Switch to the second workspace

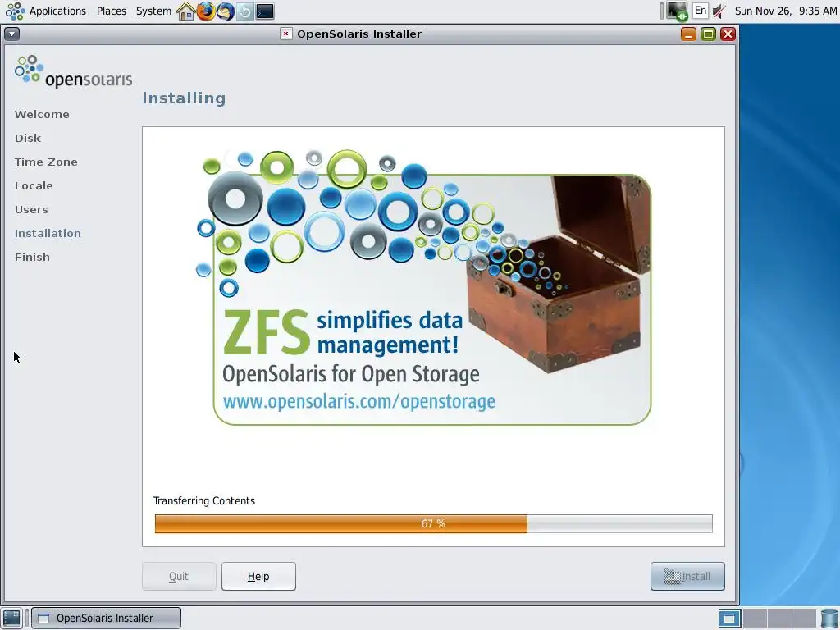(x=755, y=619)
